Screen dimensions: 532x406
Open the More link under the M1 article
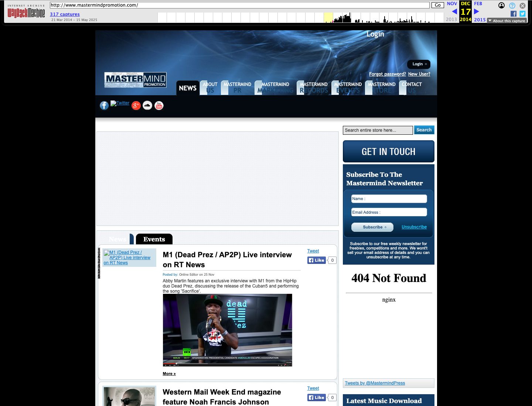pyautogui.click(x=169, y=374)
